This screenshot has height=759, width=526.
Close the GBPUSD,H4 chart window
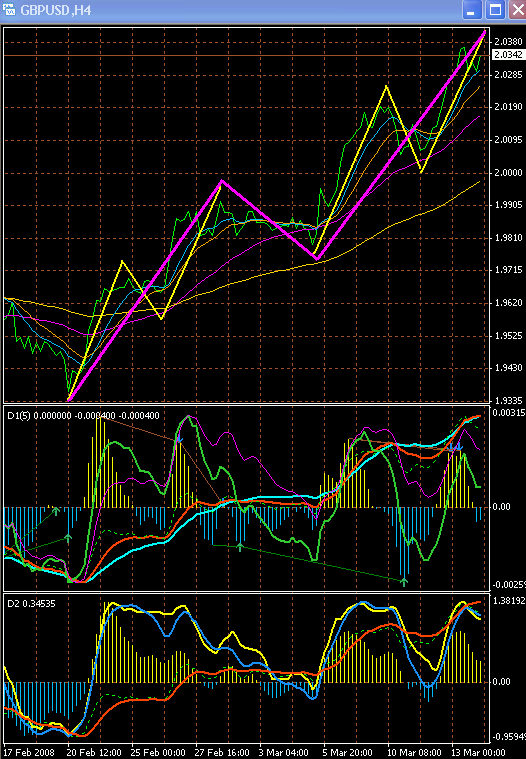coord(517,10)
